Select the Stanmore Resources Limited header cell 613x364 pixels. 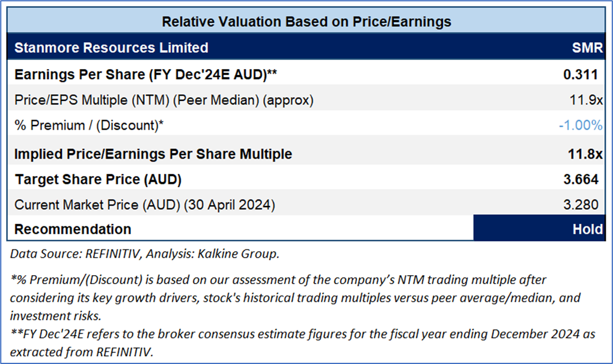pos(111,47)
